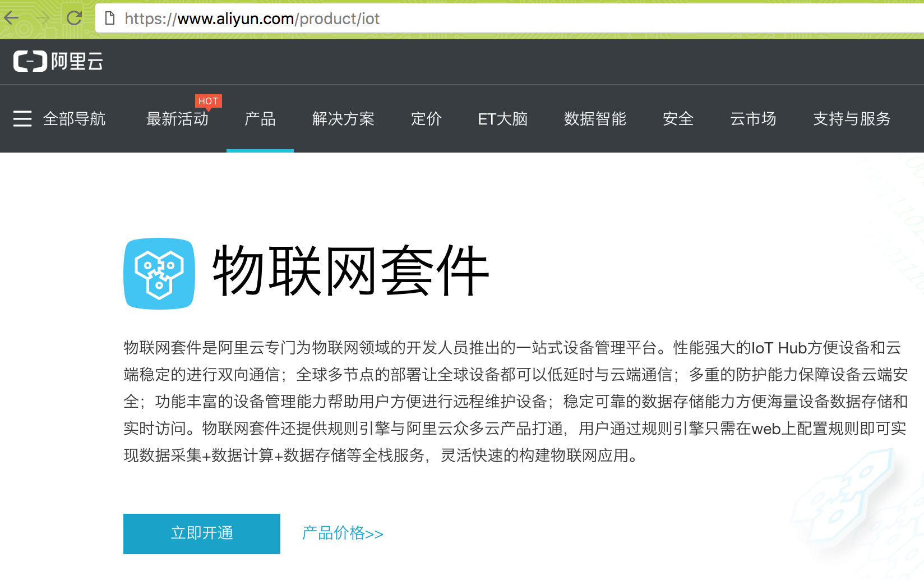The image size is (924, 580).
Task: Click the 阿里云 logo
Action: tap(58, 62)
